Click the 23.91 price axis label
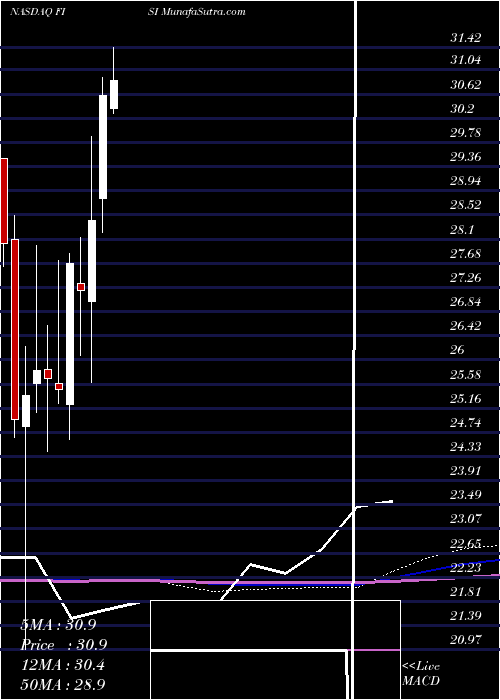Screen dimensions: 500x700 466,471
